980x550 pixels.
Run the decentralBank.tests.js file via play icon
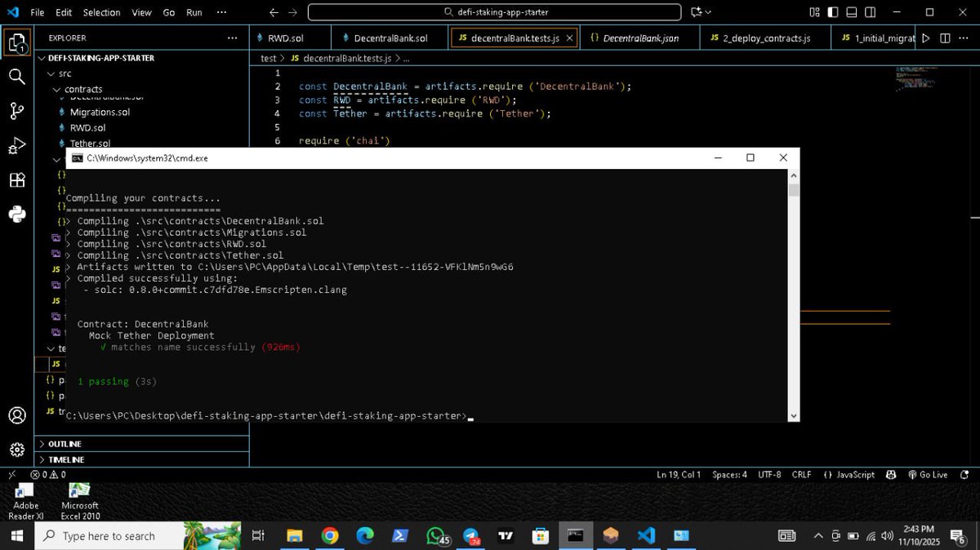tap(926, 38)
